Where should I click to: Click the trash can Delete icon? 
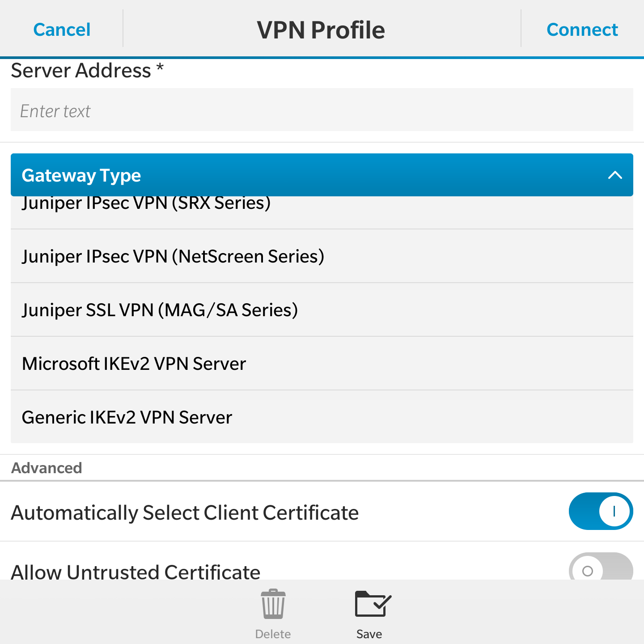(273, 604)
